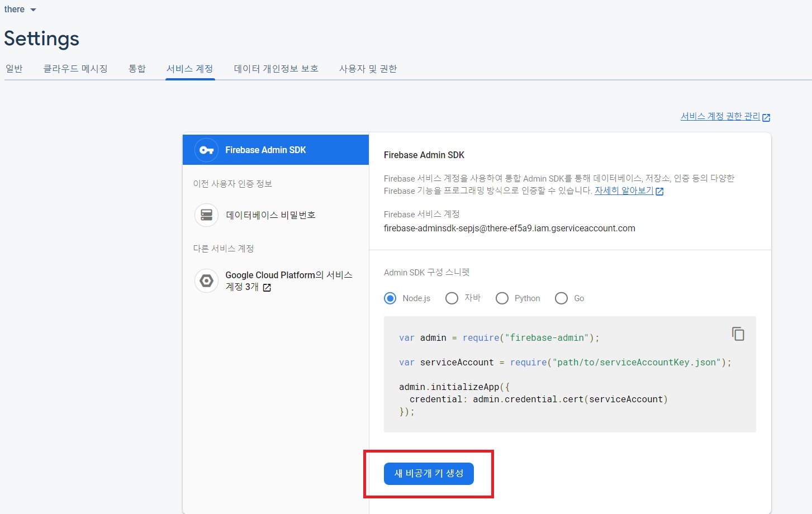
Task: Open the 'there' project dropdown
Action: [x=20, y=9]
